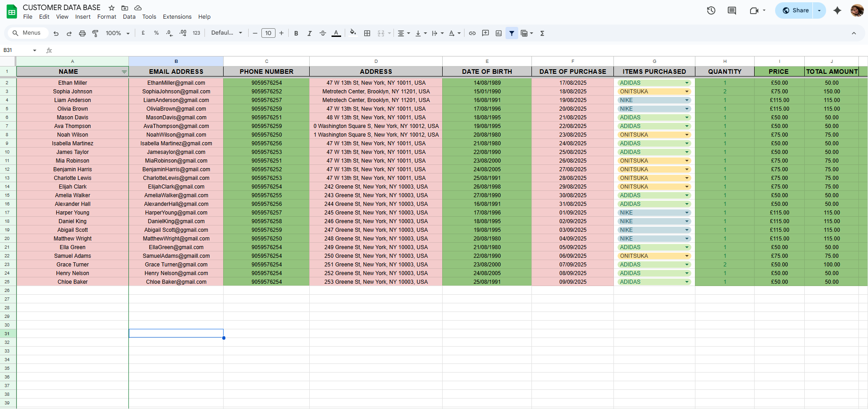Open the comments history icon
The image size is (868, 409).
click(732, 10)
